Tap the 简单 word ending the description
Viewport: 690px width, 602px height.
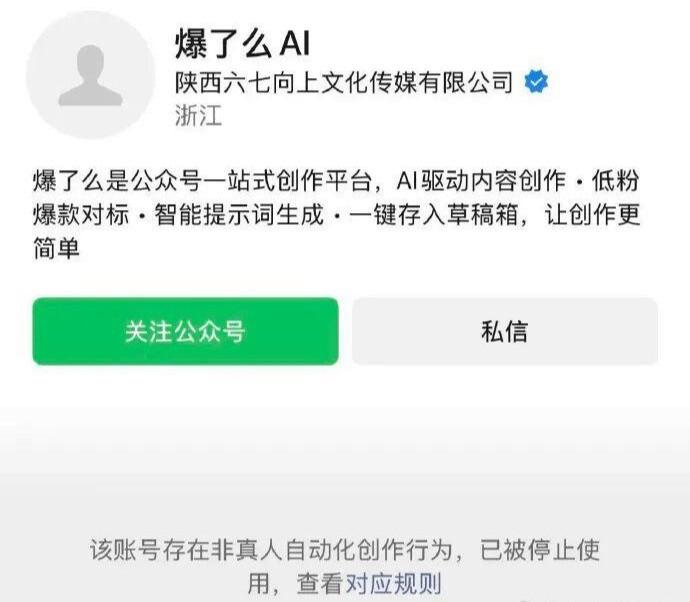(57, 248)
